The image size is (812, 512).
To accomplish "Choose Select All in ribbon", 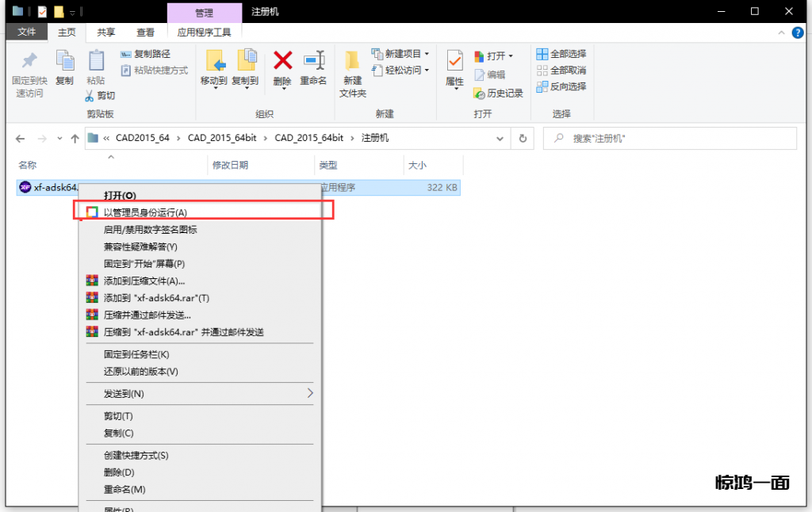I will (561, 54).
